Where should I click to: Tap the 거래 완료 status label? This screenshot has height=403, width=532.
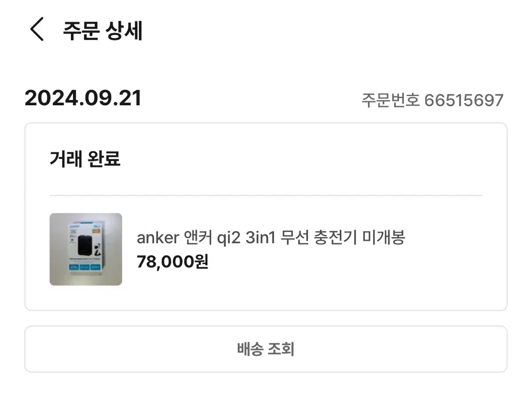[x=85, y=158]
